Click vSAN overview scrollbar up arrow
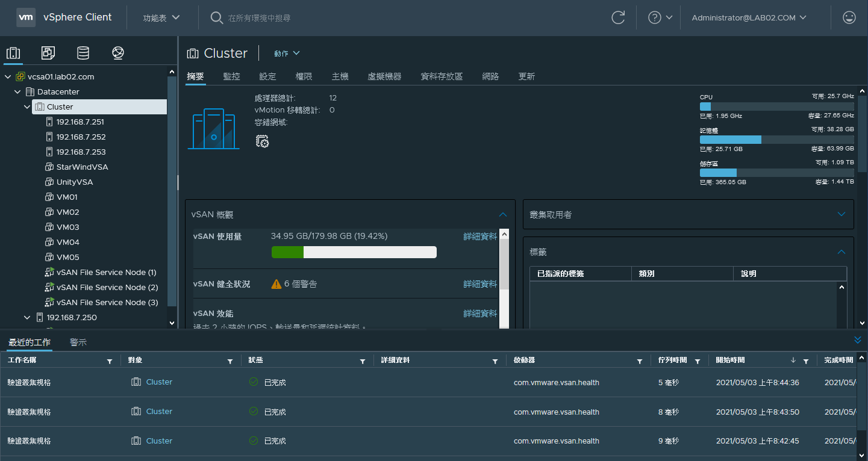 [504, 234]
